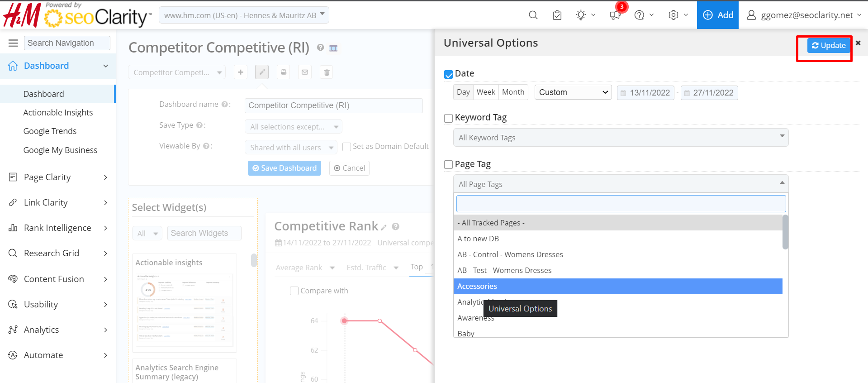
Task: Expand Rank Intelligence in sidebar
Action: pos(58,228)
